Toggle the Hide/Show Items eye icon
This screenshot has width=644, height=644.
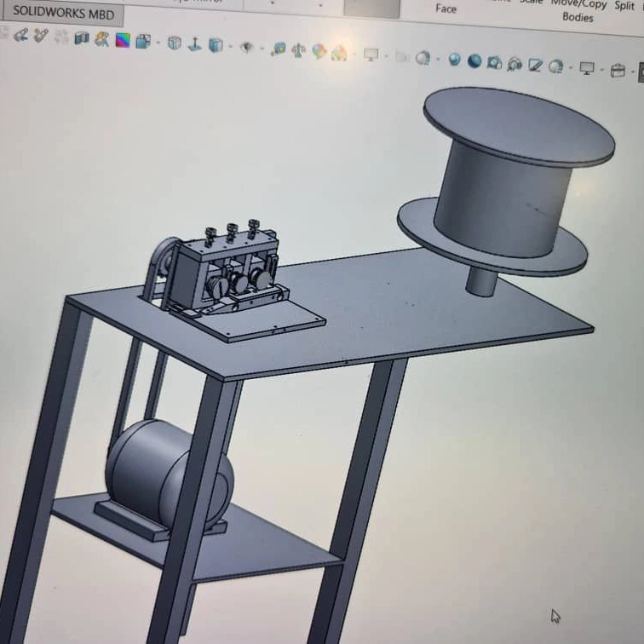(x=246, y=48)
